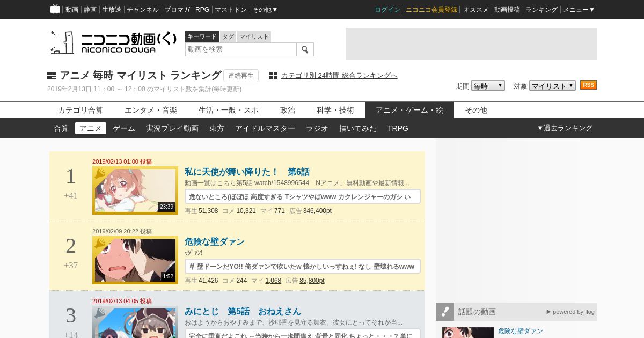
Task: Open the 科学・技術 category tab
Action: point(335,110)
